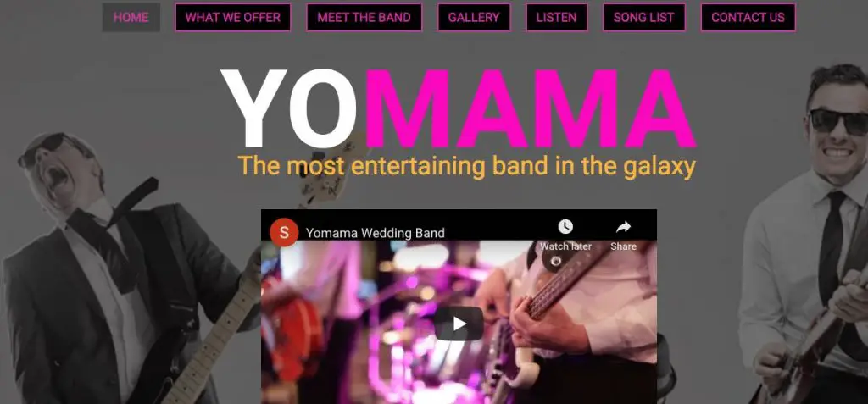Open the What We Offer page
This screenshot has height=404, width=868.
click(x=233, y=17)
